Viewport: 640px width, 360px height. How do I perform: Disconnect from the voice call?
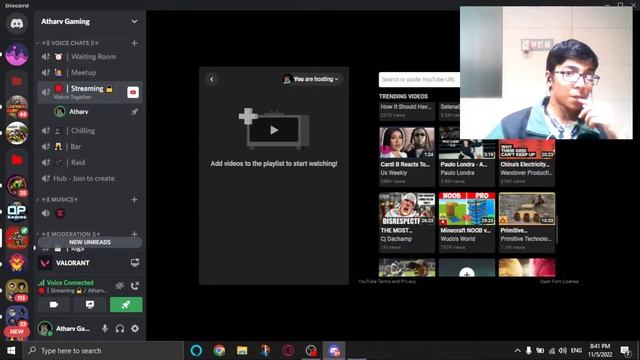pyautogui.click(x=135, y=286)
